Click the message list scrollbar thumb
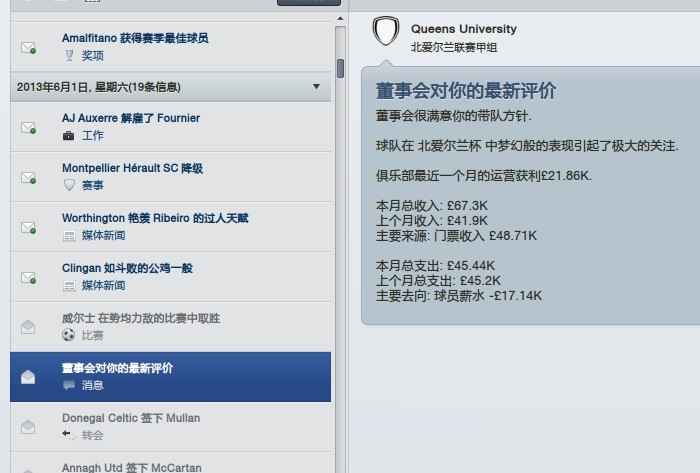Image resolution: width=700 pixels, height=473 pixels. (341, 69)
